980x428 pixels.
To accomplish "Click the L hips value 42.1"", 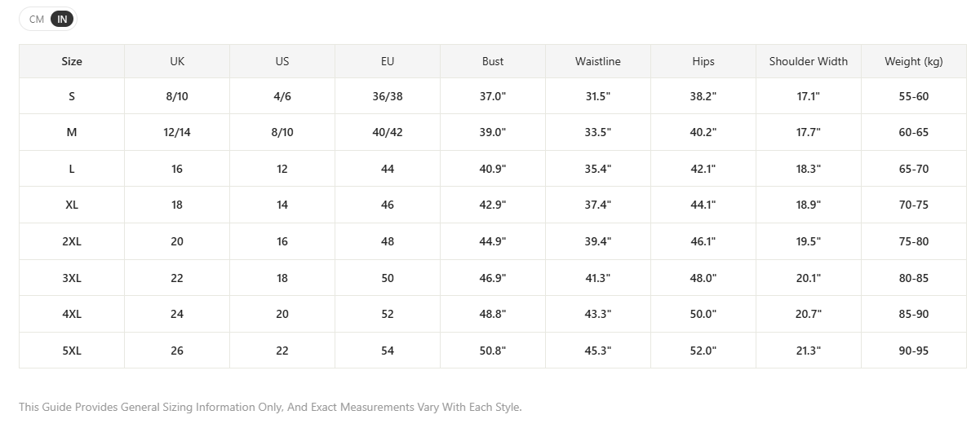I will [703, 169].
